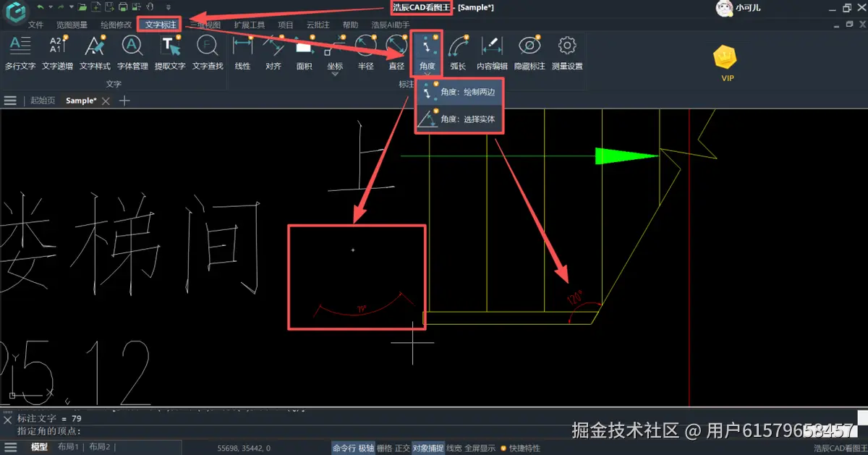Image resolution: width=868 pixels, height=455 pixels.
Task: Select the 弧长 arc length tool
Action: click(x=458, y=53)
